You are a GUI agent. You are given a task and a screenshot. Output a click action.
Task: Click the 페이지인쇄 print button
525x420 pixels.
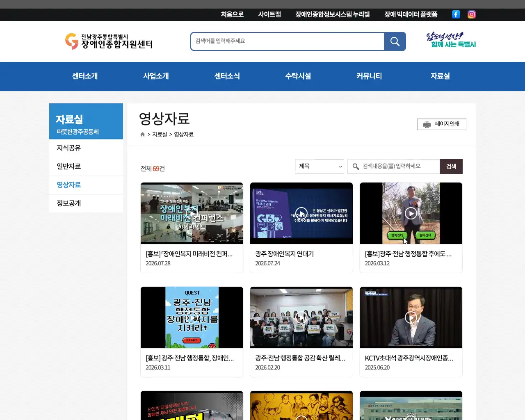442,124
